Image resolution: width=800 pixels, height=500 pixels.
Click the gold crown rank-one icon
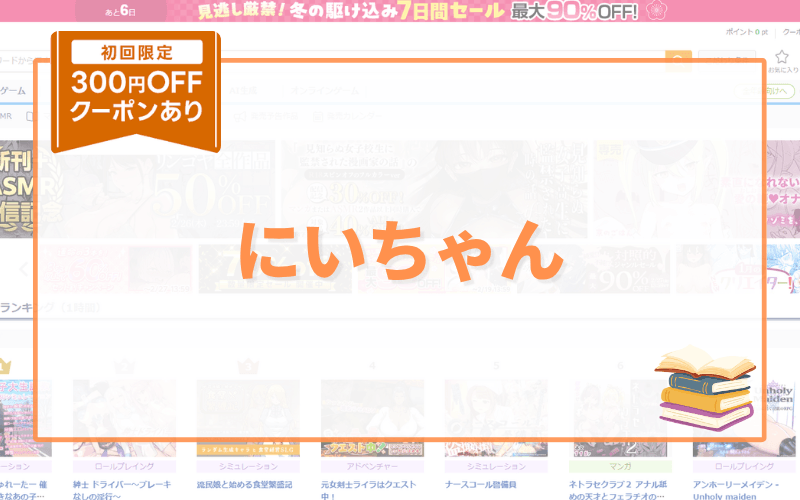(3, 366)
